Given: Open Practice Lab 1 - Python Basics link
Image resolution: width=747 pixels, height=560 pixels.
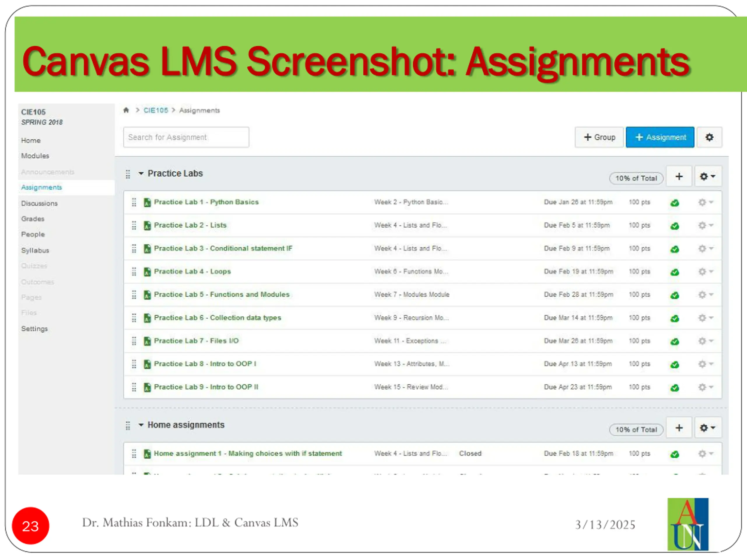Looking at the screenshot, I should point(206,202).
